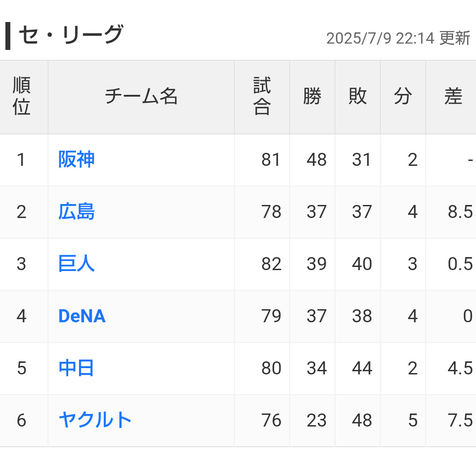Select the 敗 column header
Viewport: 476px width, 449px height.
pyautogui.click(x=358, y=96)
